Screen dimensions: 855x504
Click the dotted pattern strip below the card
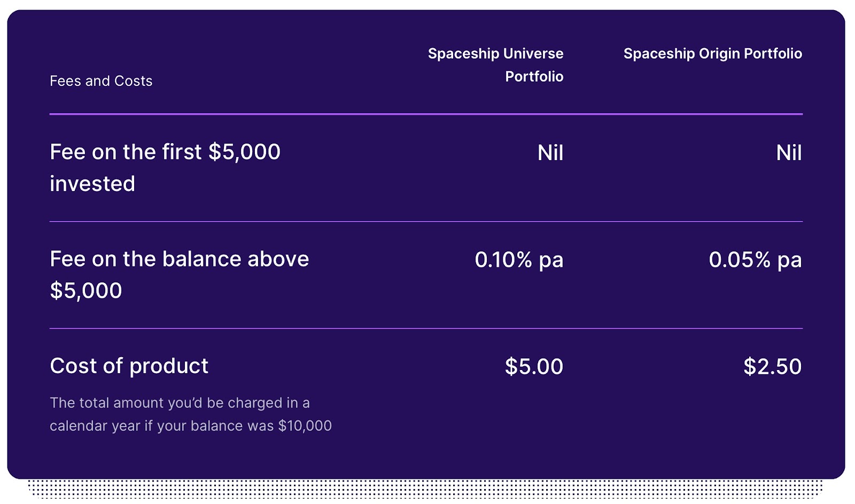tap(426, 487)
